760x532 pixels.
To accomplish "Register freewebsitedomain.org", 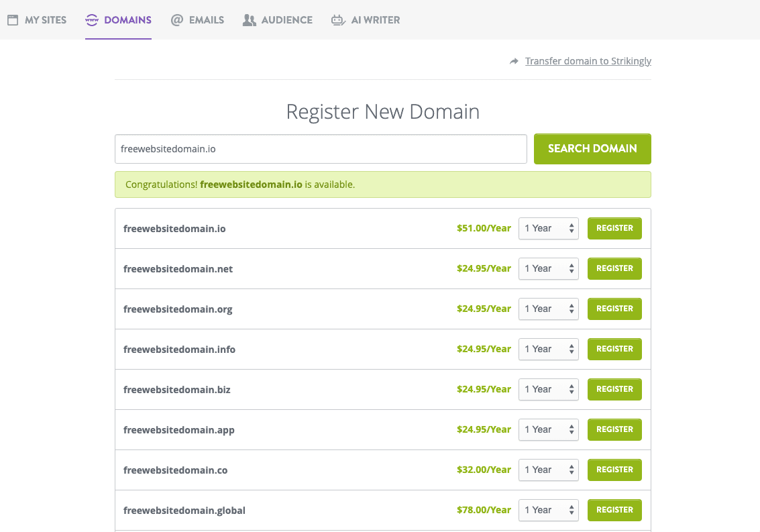I will click(614, 309).
